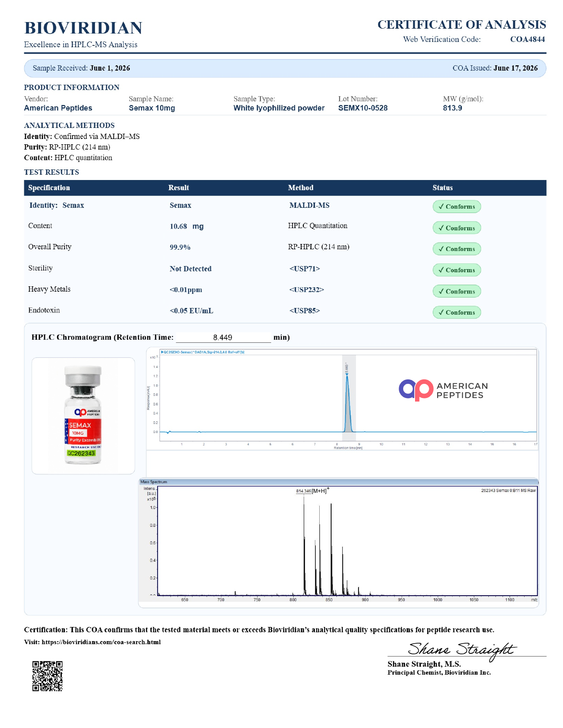Viewport: 563px width, 728px height.
Task: Click the 814.346 [M+H]+ peak label
Action: (312, 491)
